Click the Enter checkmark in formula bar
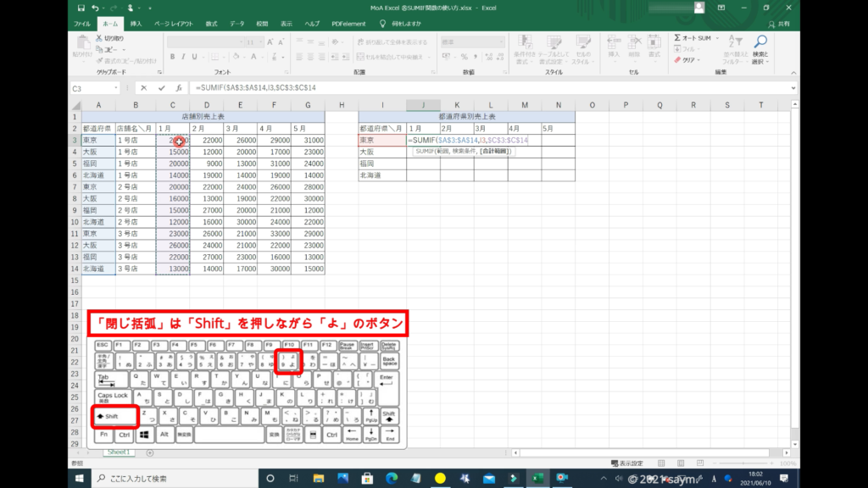This screenshot has width=868, height=488. 161,88
